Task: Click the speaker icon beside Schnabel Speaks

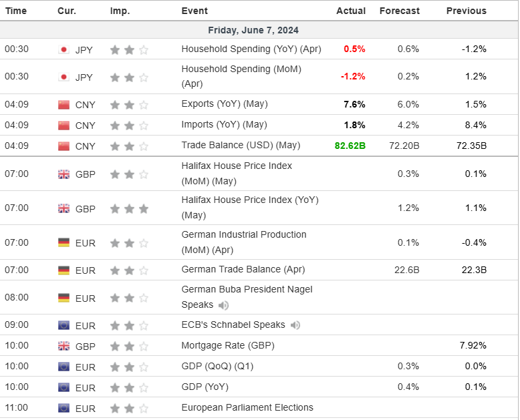Action: [x=295, y=325]
